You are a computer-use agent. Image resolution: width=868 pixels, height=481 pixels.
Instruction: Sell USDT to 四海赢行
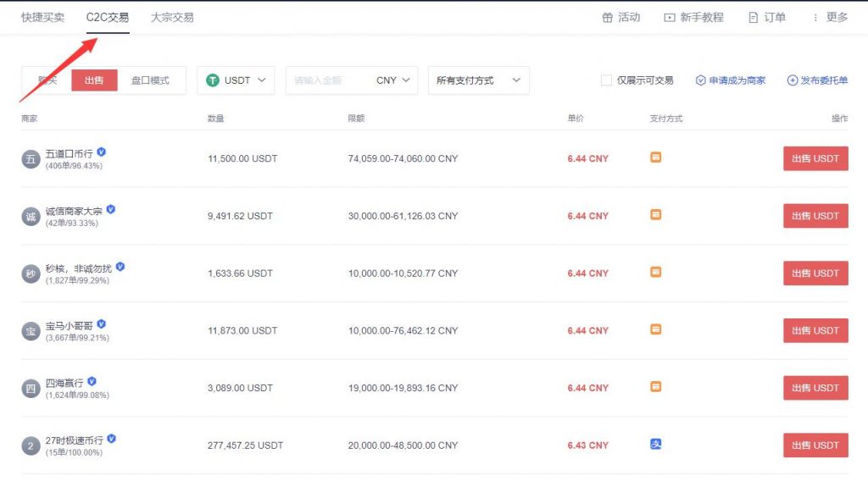(815, 388)
